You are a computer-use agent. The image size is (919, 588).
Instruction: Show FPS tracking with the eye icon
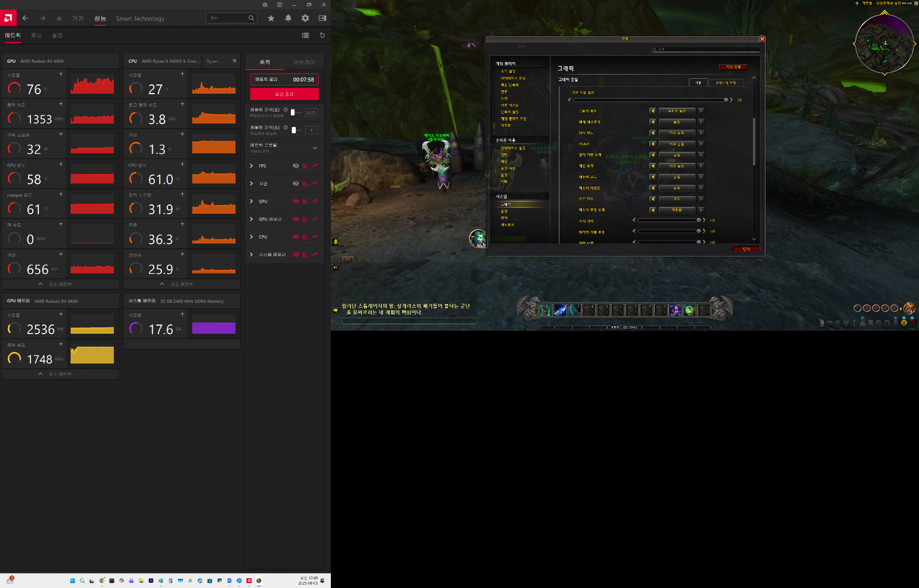point(296,166)
